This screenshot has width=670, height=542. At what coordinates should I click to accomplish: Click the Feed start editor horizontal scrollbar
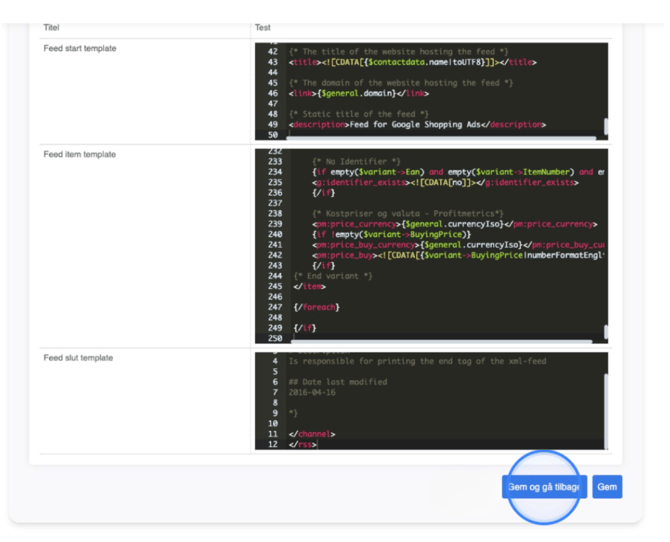(x=441, y=138)
